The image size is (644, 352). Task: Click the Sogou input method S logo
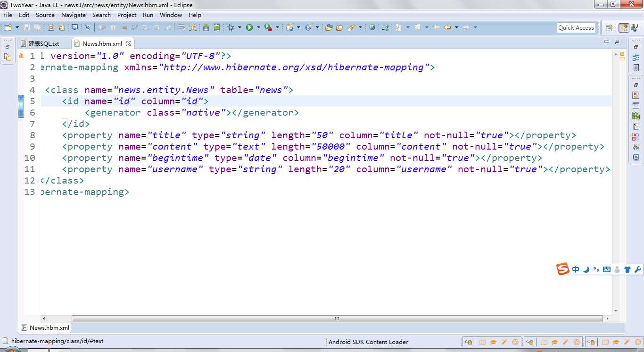pyautogui.click(x=563, y=269)
